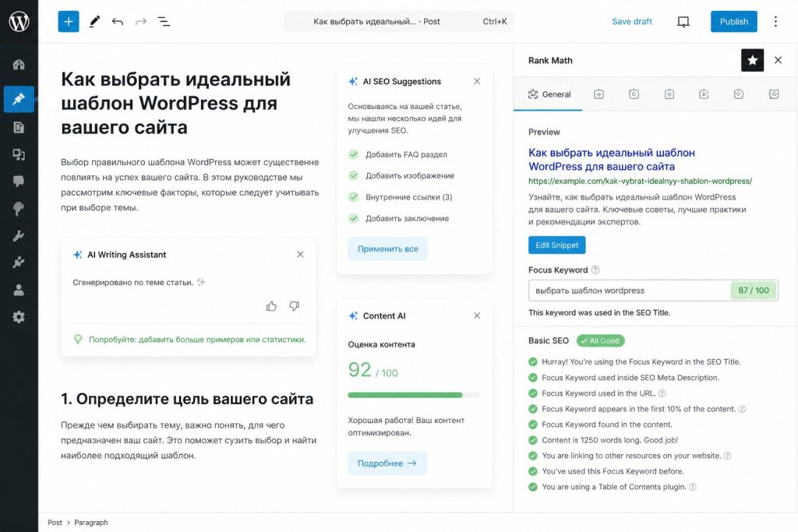Open the Tools wrench sidebar icon
This screenshot has width=798, height=532.
pyautogui.click(x=19, y=235)
